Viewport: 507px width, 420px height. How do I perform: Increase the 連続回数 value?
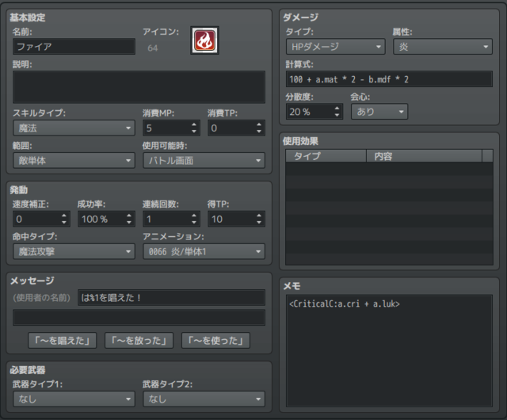[194, 216]
